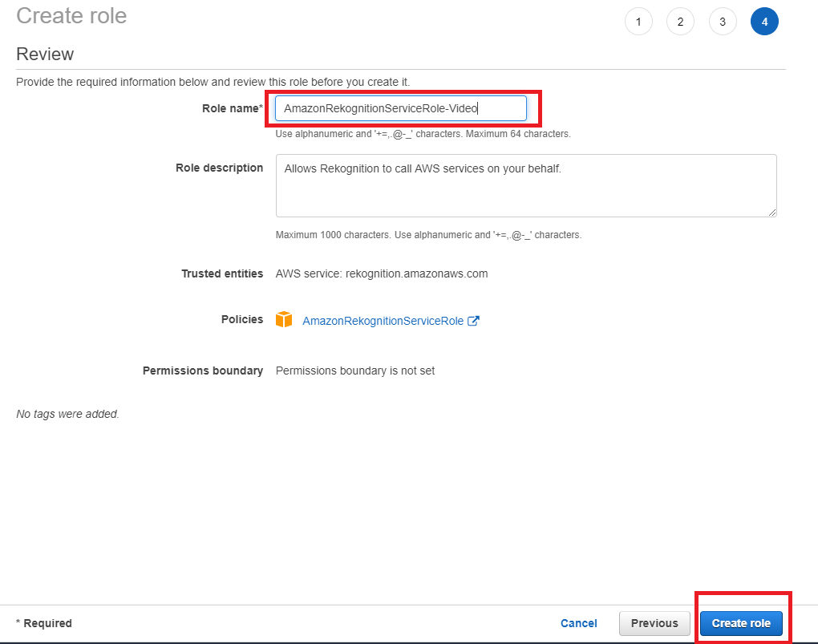The image size is (818, 644).
Task: Click external link icon beside policy name
Action: point(474,321)
